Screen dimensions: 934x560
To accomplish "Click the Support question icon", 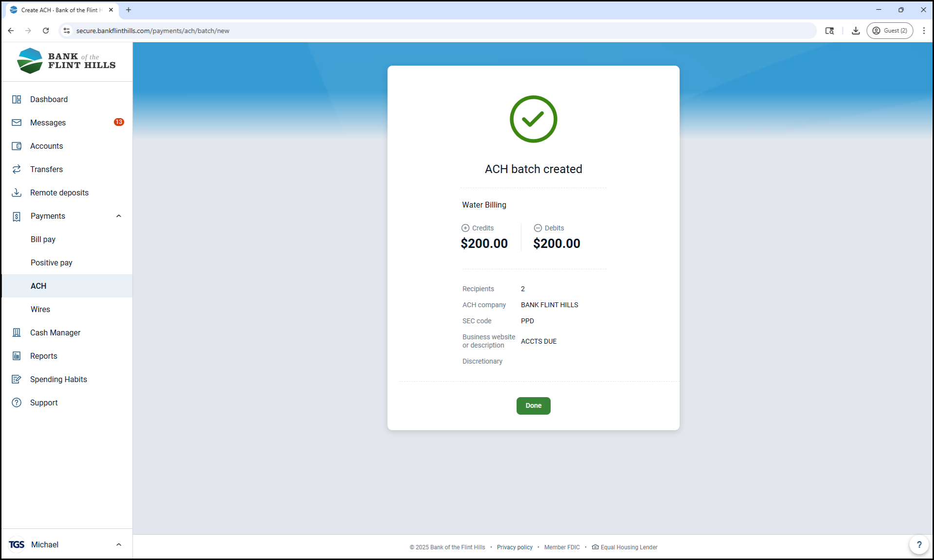I will pos(17,402).
